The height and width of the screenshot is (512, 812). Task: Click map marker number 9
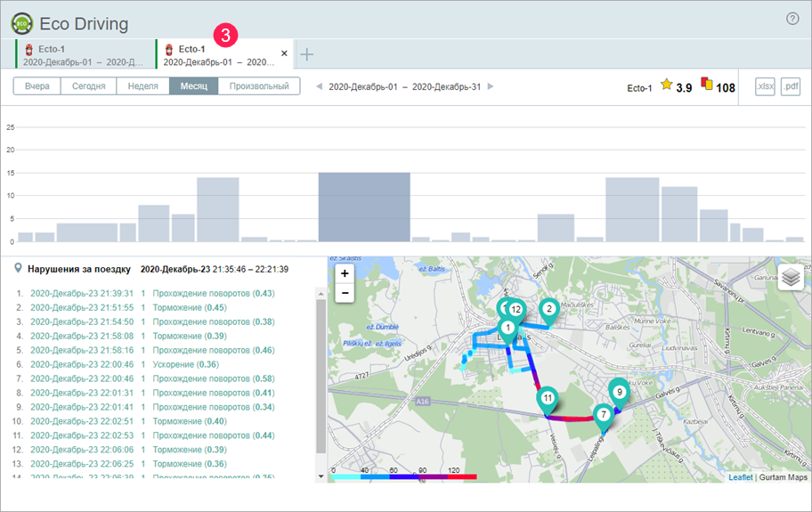[x=620, y=392]
